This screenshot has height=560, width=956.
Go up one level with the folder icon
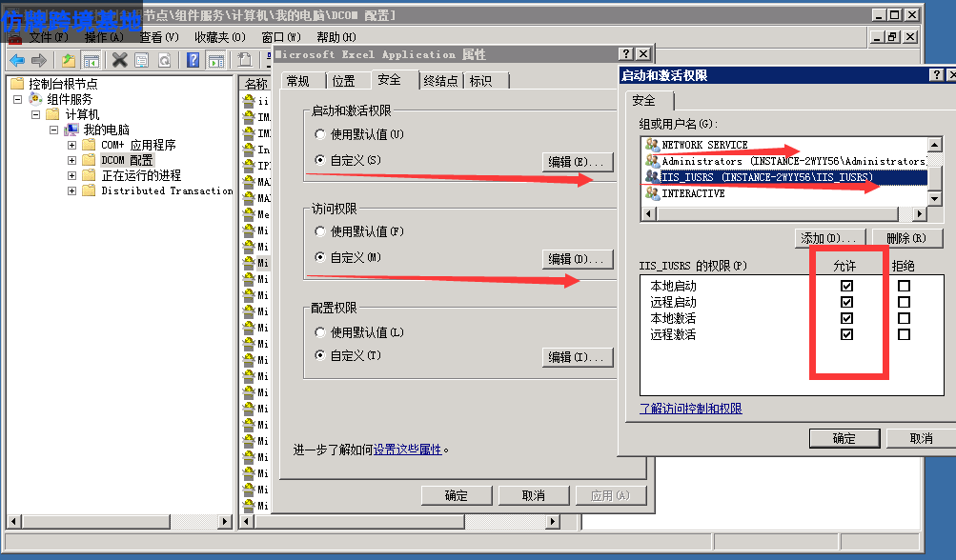coord(69,60)
